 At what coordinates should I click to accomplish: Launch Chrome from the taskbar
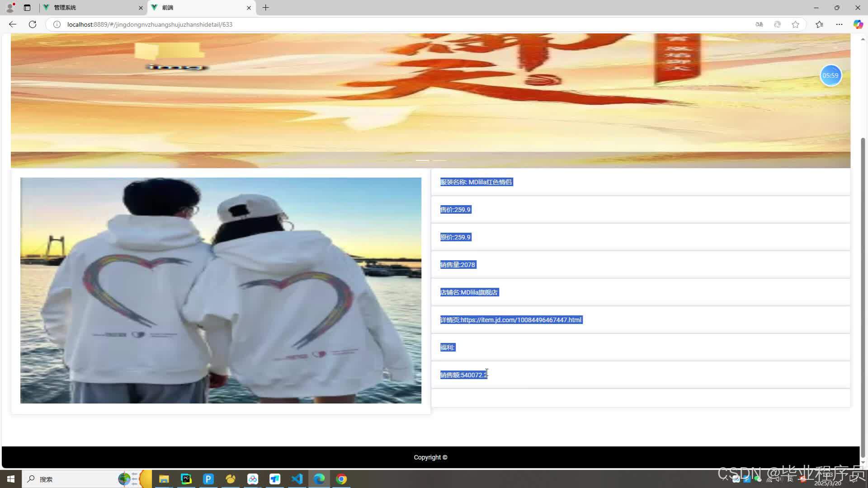coord(341,479)
